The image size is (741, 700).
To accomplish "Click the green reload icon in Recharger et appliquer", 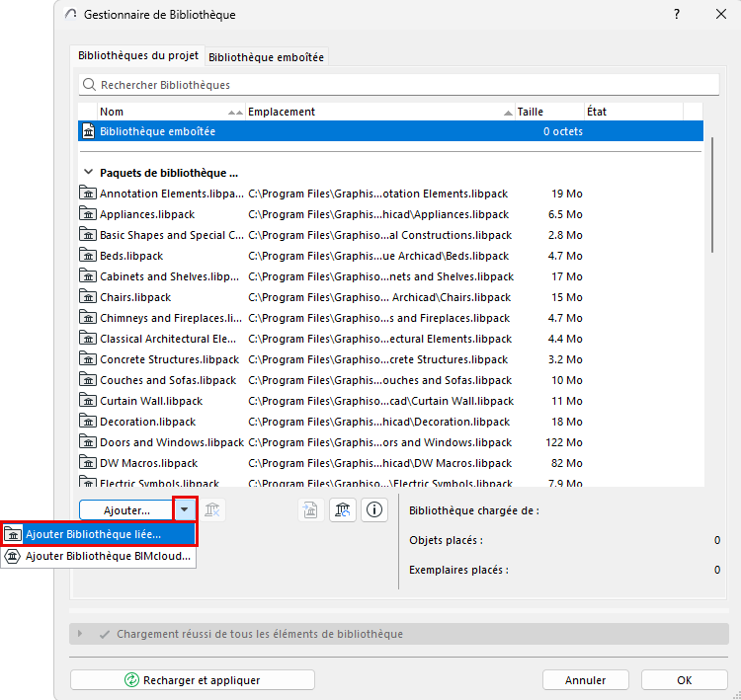I will [131, 680].
